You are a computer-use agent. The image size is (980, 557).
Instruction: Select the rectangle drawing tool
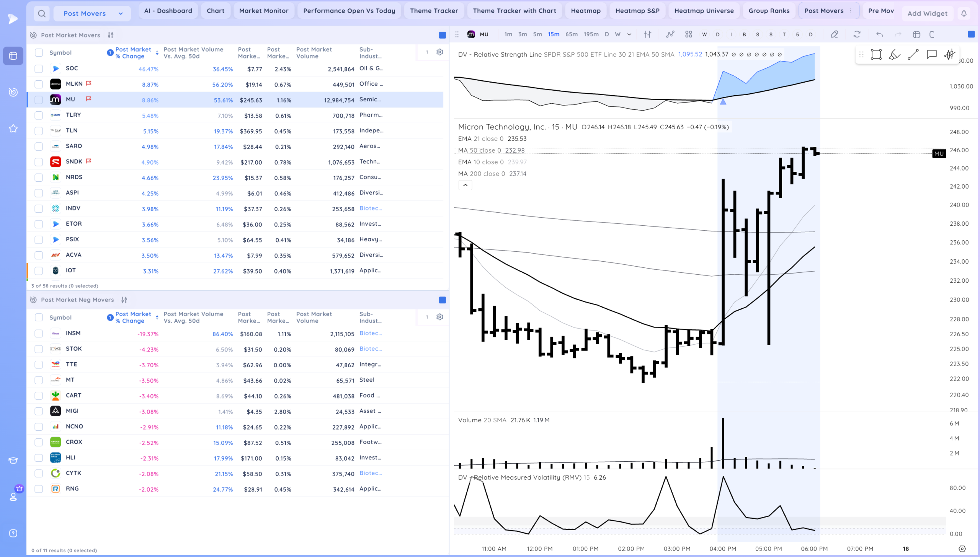tap(876, 55)
